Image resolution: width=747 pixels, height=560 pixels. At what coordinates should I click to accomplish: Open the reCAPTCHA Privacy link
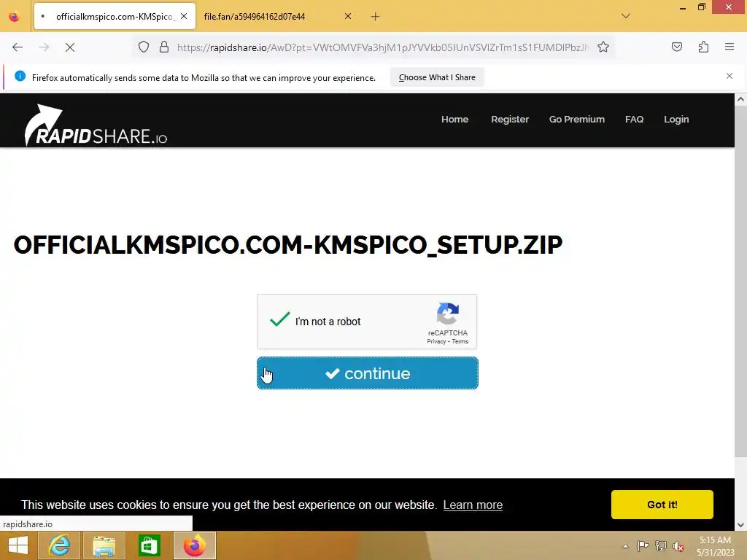click(x=436, y=341)
